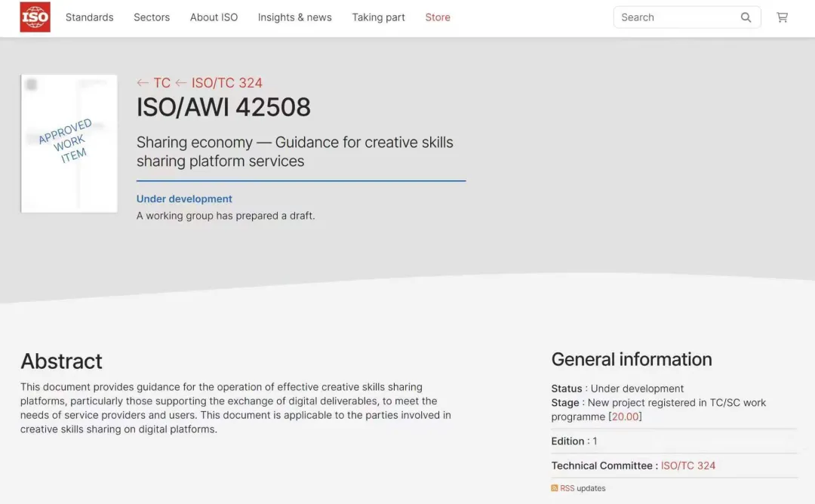This screenshot has width=815, height=504.
Task: Click the Approved Work Item cover thumbnail
Action: 69,143
